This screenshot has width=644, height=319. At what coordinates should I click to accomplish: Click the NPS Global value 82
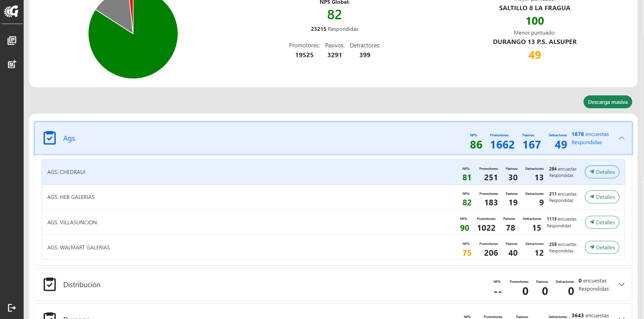[x=335, y=15]
